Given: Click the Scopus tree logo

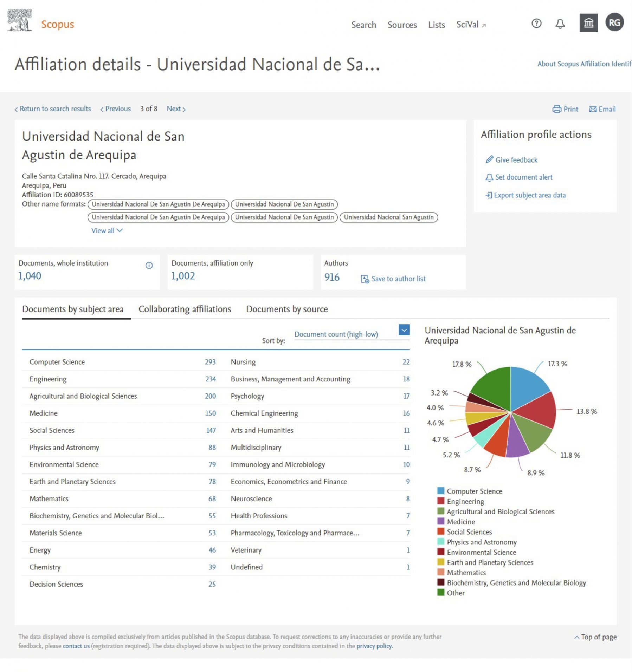Looking at the screenshot, I should point(20,21).
